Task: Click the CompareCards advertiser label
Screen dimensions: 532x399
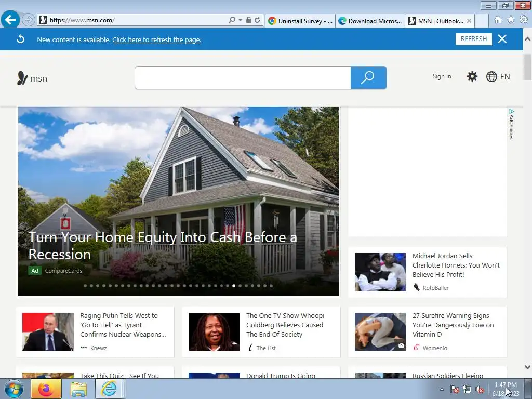Action: pyautogui.click(x=63, y=271)
